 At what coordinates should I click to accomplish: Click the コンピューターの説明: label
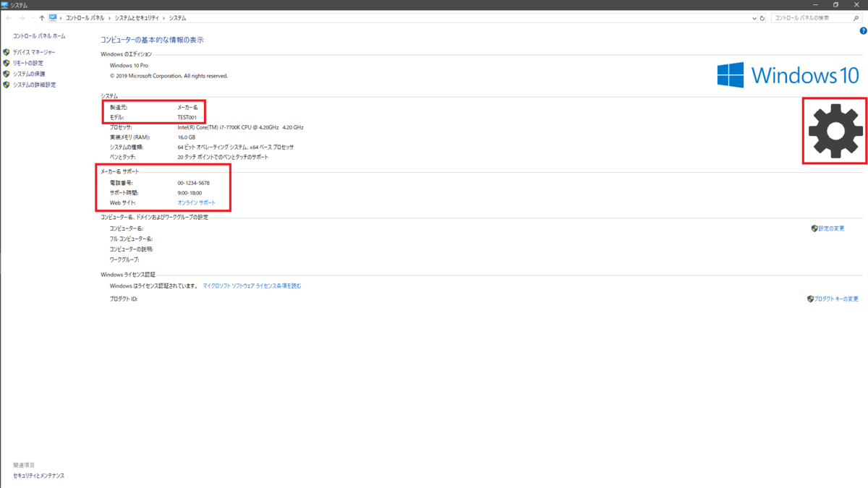point(132,249)
